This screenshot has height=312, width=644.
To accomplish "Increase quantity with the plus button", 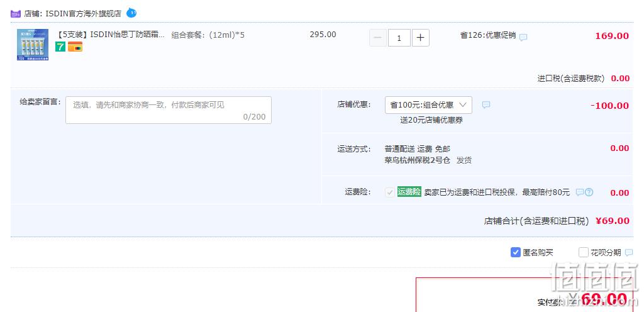I will click(x=421, y=38).
